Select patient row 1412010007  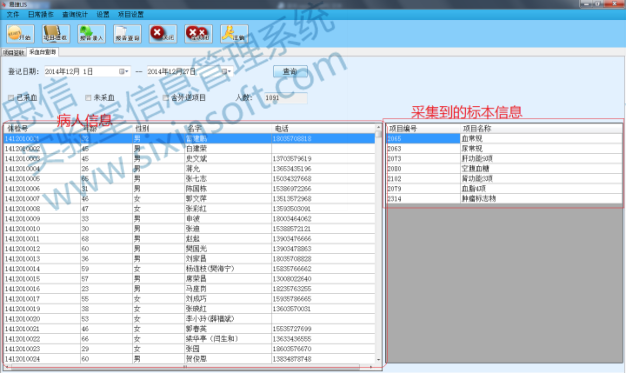[189, 199]
